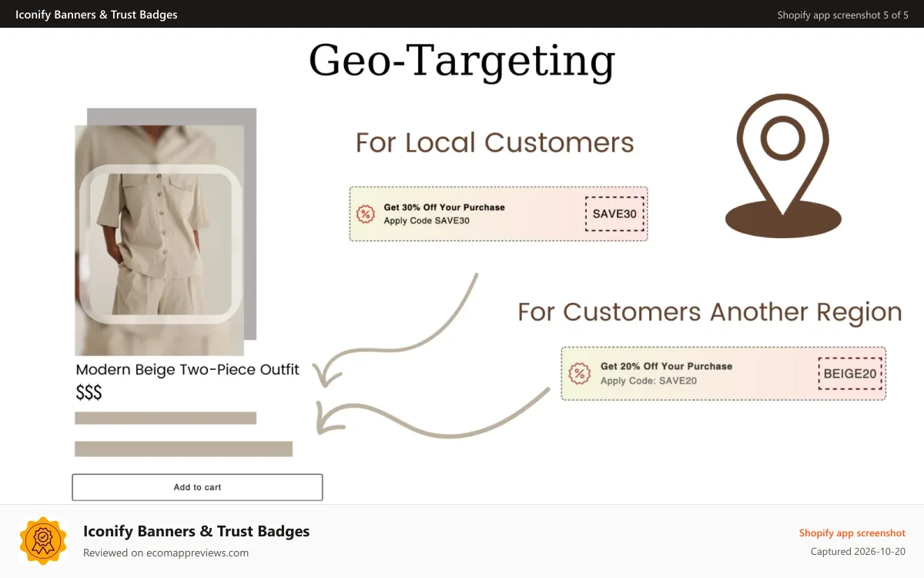Click the 'Get 30% Off Your Purchase' text
924x578 pixels.
(x=444, y=207)
